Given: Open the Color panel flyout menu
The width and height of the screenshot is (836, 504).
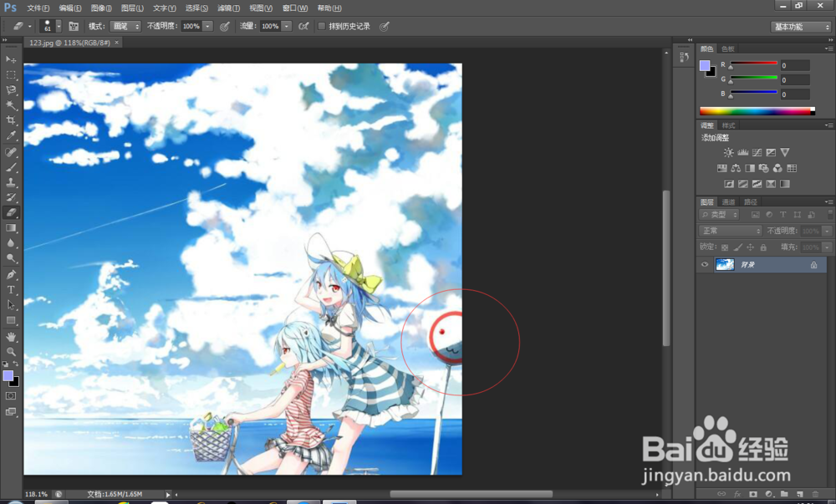Looking at the screenshot, I should pos(828,48).
